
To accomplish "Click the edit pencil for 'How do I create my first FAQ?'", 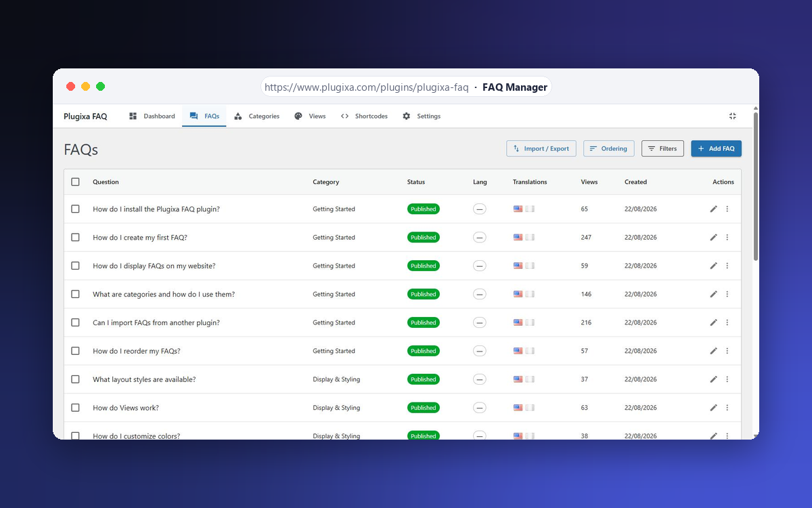I will [x=713, y=238].
